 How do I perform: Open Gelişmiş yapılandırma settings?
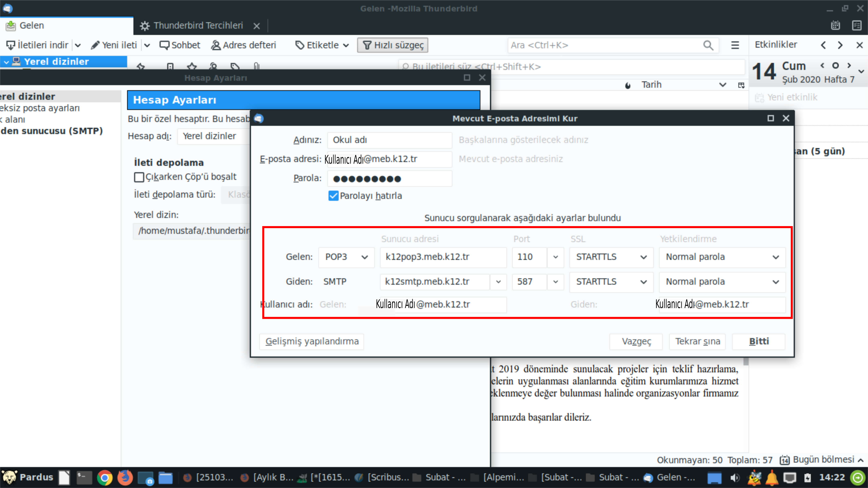click(311, 341)
